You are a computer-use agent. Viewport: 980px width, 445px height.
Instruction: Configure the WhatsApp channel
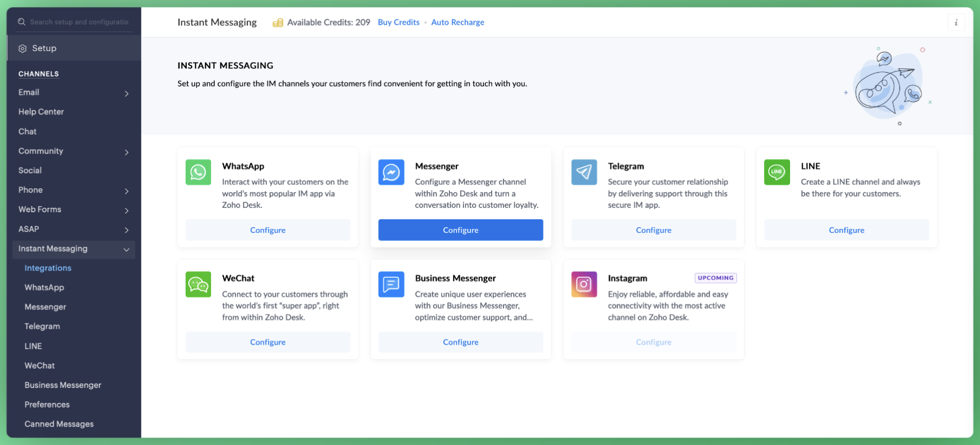click(x=268, y=230)
